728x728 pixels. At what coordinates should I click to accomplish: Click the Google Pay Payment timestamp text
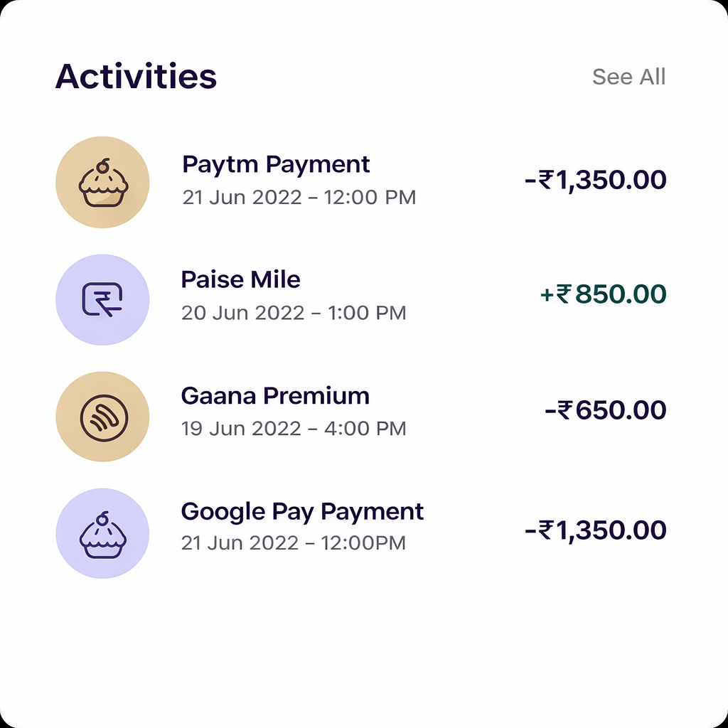[x=293, y=543]
